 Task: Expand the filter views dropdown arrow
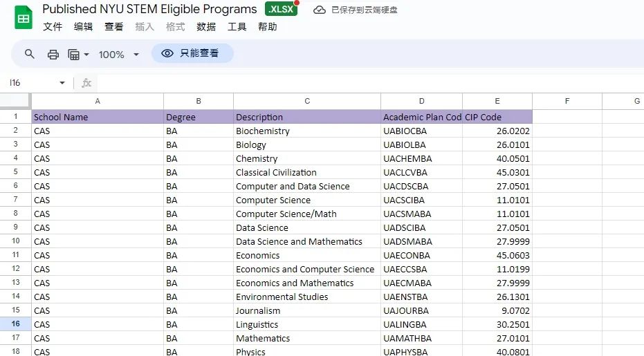86,54
